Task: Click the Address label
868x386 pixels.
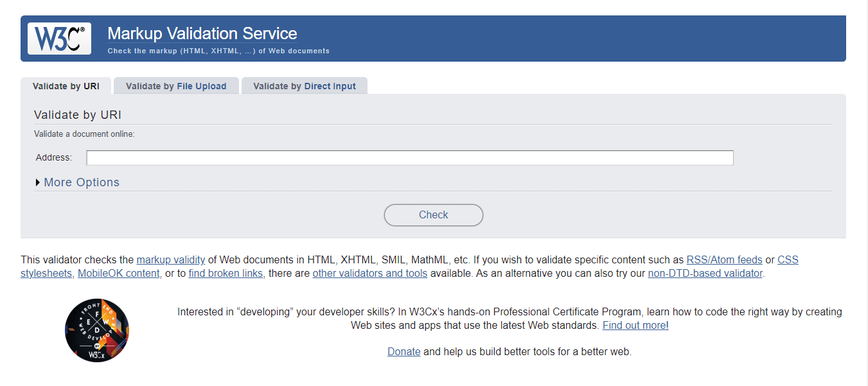Action: [54, 158]
